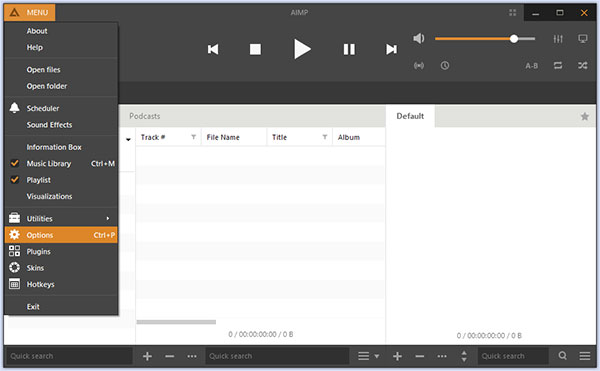Stop playback with the square button
The width and height of the screenshot is (600, 371).
point(255,49)
